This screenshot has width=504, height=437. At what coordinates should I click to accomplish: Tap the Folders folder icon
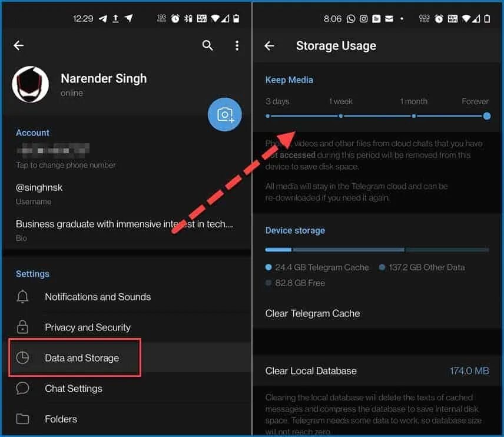22,419
